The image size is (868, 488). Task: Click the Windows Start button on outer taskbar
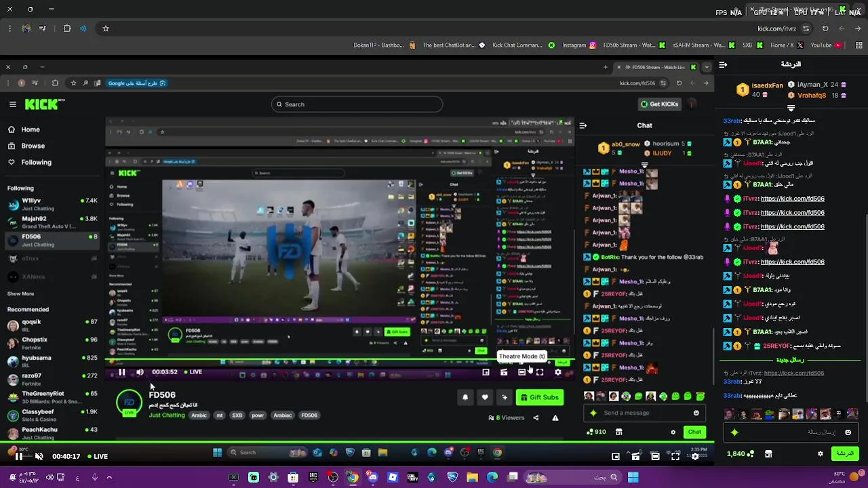click(x=633, y=478)
